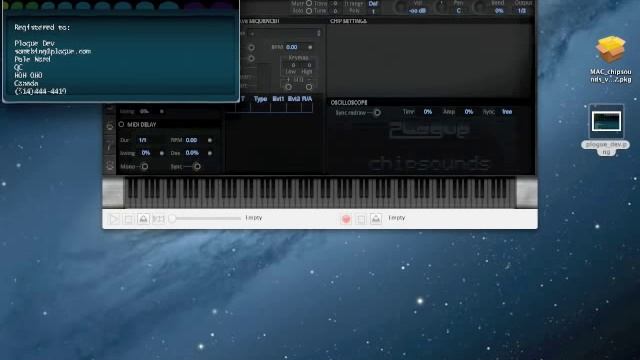
Task: Open the load file icon in the MIDI player
Action: pos(143,219)
